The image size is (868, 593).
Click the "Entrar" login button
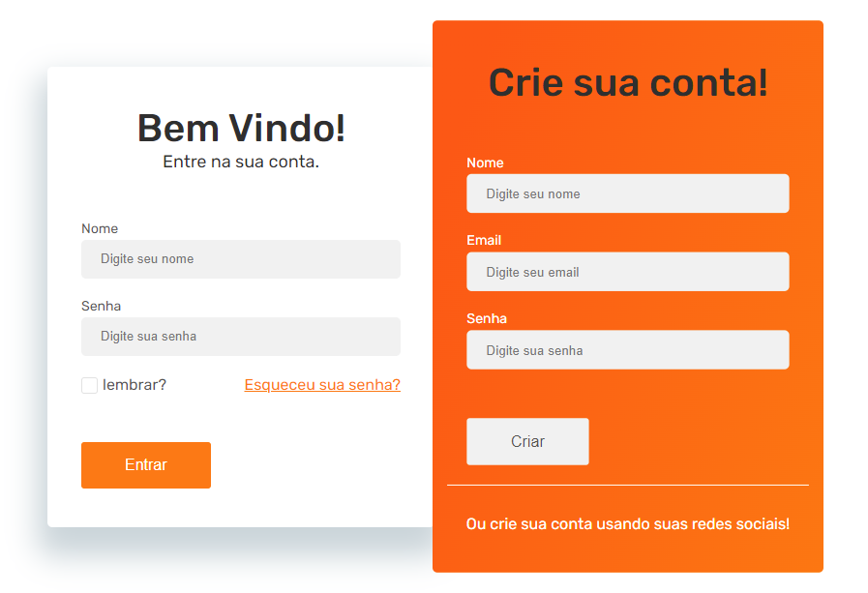(x=145, y=465)
